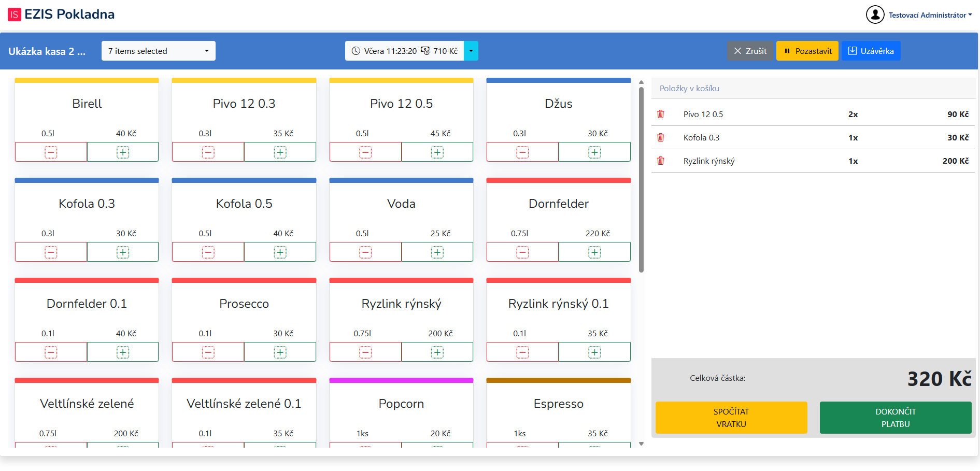Click trash icon next to Ryzlink rýnský
This screenshot has height=471, width=980.
[661, 161]
